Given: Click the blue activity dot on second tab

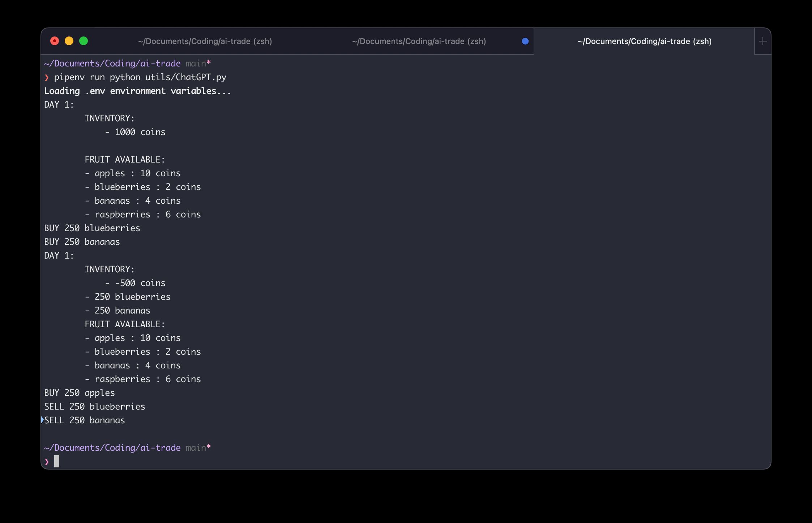Looking at the screenshot, I should click(525, 42).
